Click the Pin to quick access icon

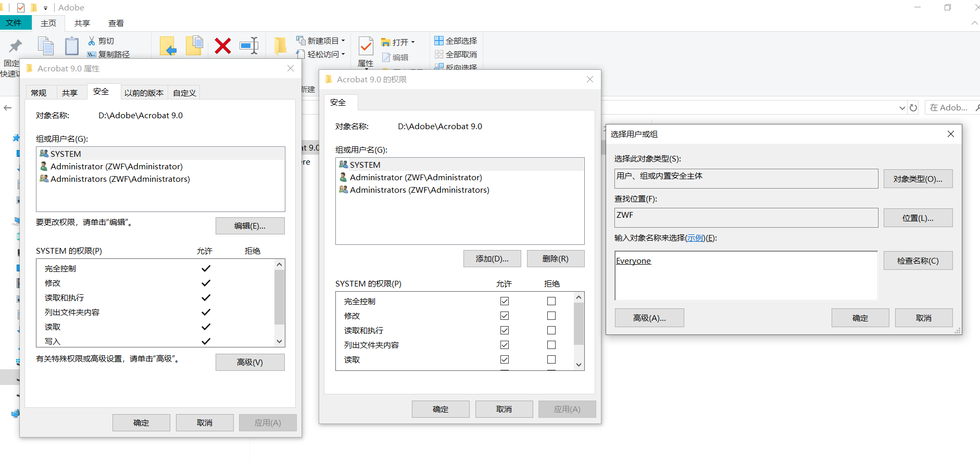15,46
